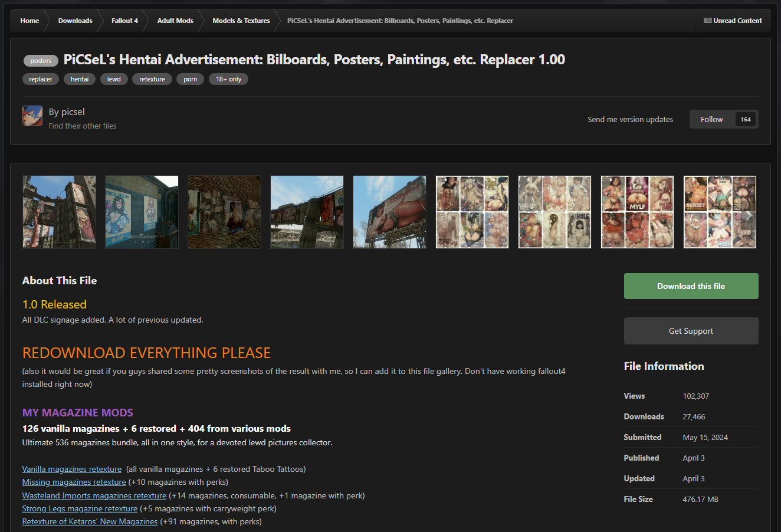Click the Views count 102,307
This screenshot has height=532, width=781.
coord(696,396)
